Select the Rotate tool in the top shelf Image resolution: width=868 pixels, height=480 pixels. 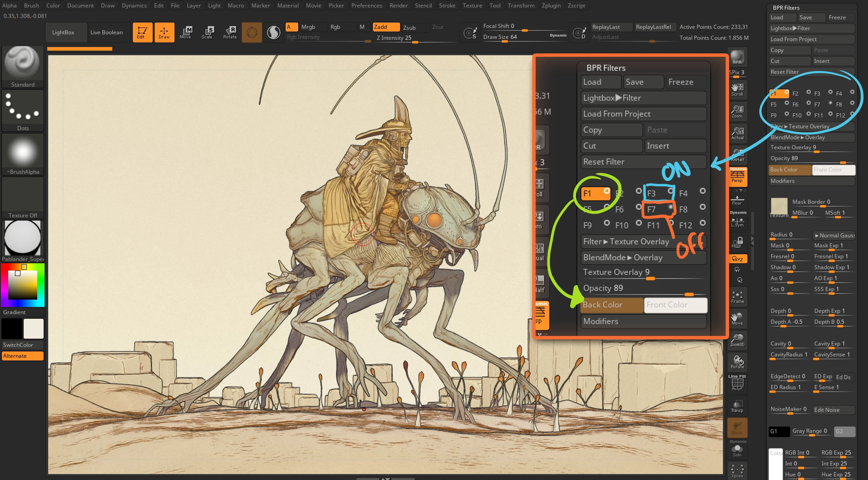230,32
